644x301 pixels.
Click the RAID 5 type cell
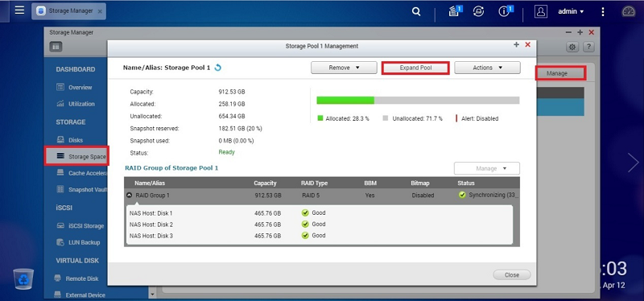(310, 196)
